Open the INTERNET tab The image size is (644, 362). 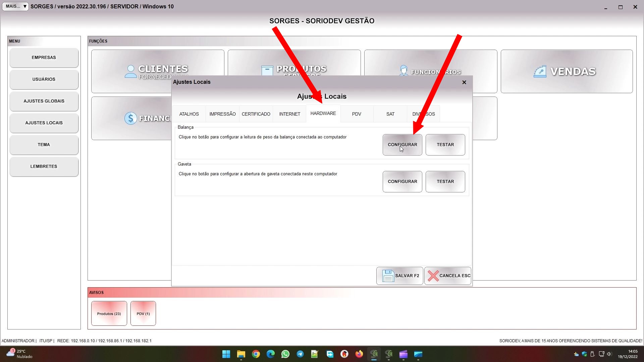(289, 114)
